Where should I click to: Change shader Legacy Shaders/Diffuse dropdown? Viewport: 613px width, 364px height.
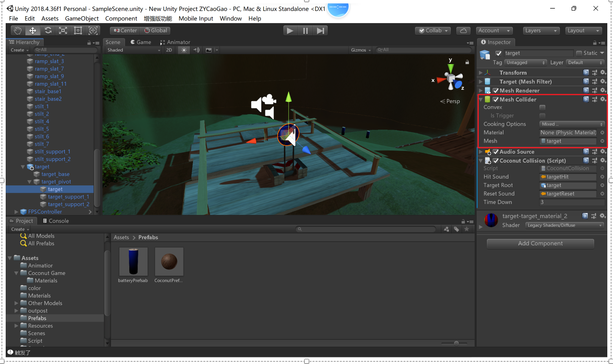tap(564, 225)
